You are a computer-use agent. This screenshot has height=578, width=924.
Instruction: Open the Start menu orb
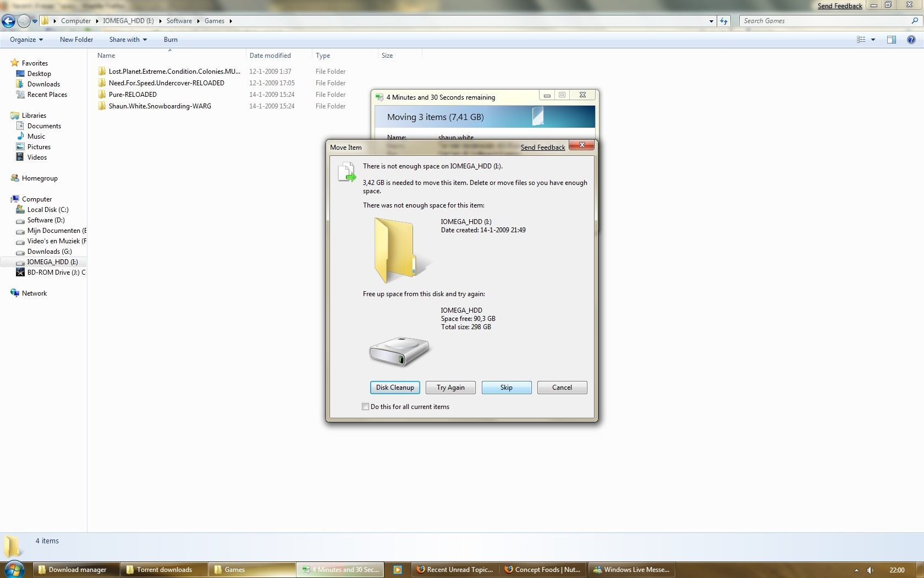click(14, 569)
